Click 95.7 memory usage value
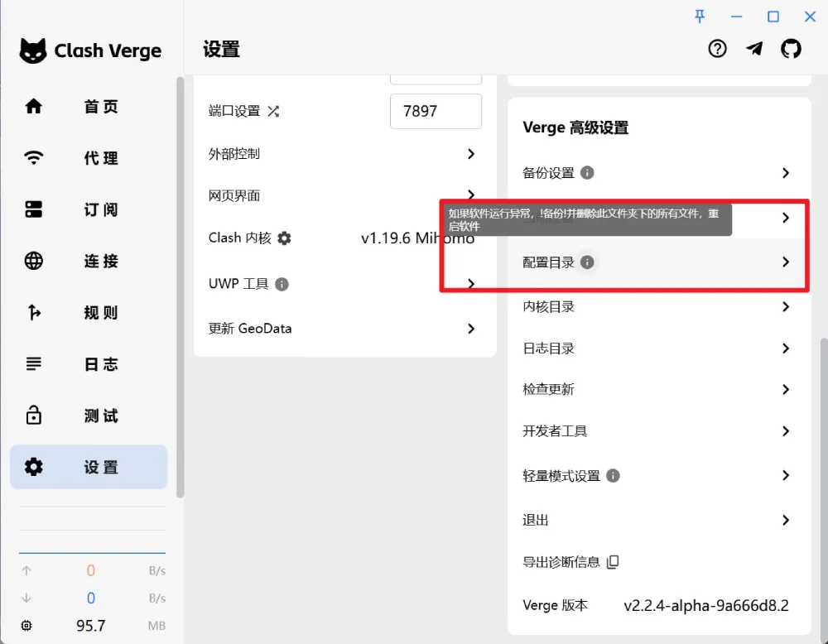This screenshot has width=828, height=644. (x=90, y=626)
